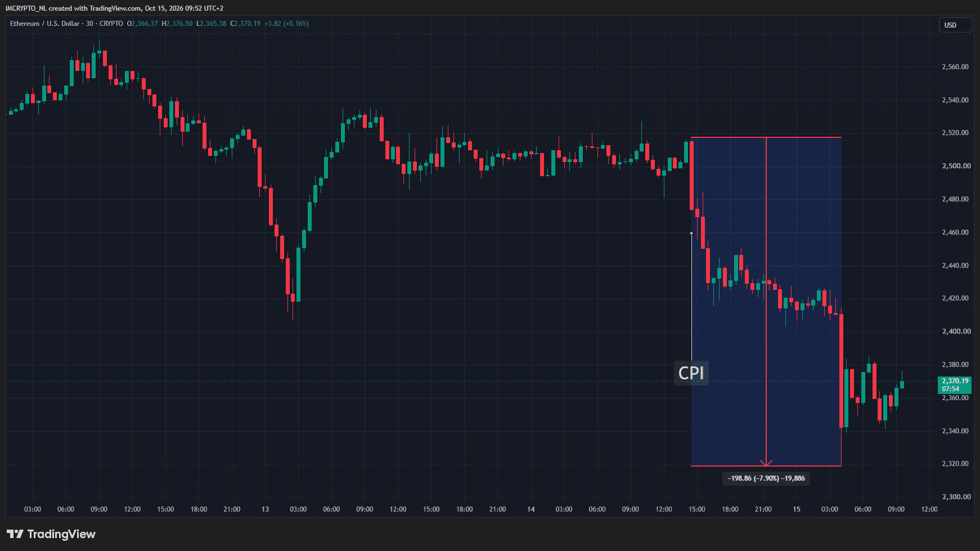Screen dimensions: 980x551
Task: Click the IMCRYPTO_NL created with TradingView.com header
Action: tap(114, 8)
